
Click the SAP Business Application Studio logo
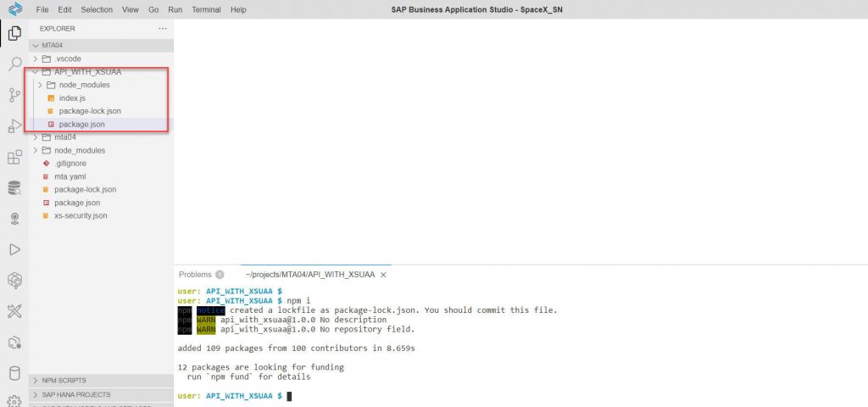[15, 8]
